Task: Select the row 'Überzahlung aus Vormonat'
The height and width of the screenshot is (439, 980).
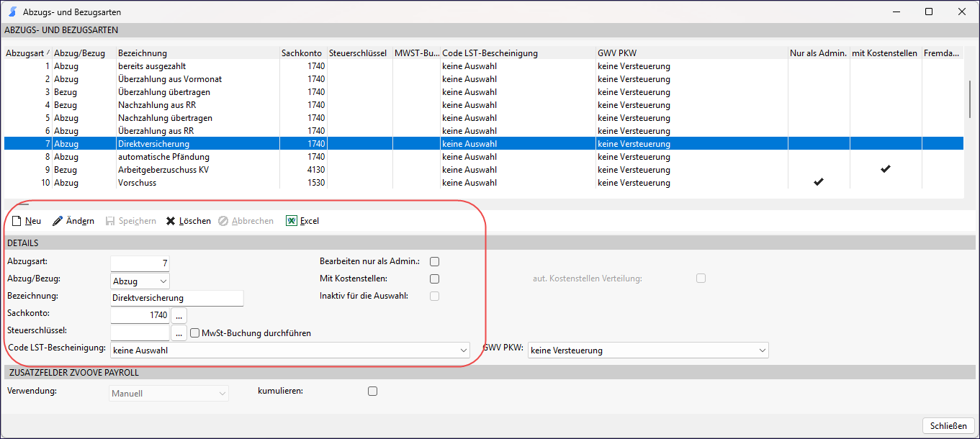Action: coord(484,79)
